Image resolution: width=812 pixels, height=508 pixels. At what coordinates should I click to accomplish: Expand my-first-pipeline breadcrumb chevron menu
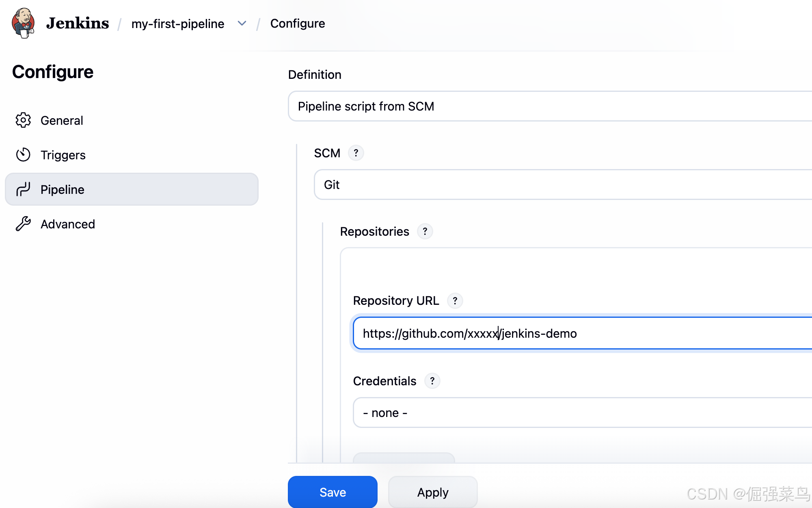(x=242, y=24)
